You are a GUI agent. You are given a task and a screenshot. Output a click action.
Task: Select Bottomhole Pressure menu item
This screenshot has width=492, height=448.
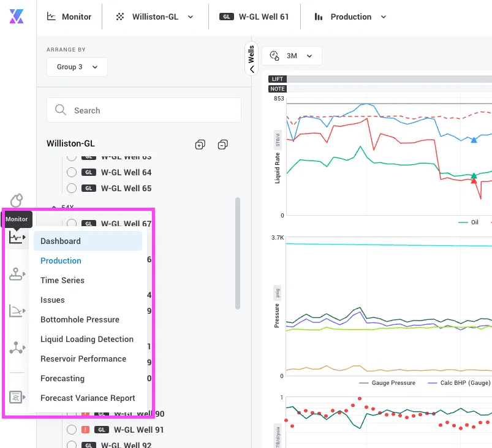80,319
